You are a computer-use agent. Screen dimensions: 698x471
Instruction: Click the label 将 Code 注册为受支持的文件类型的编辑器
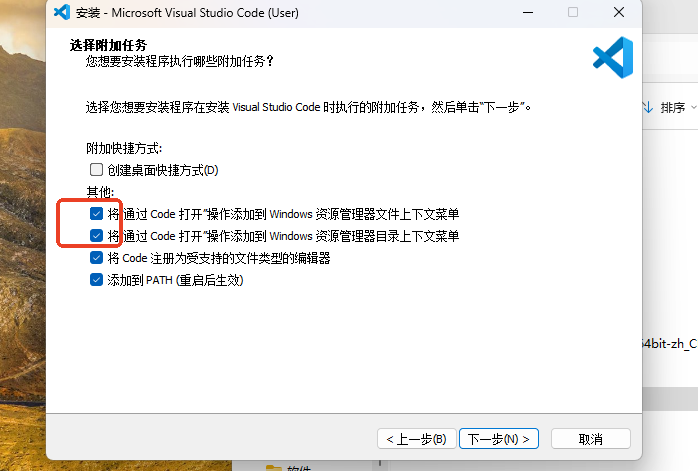[219, 258]
